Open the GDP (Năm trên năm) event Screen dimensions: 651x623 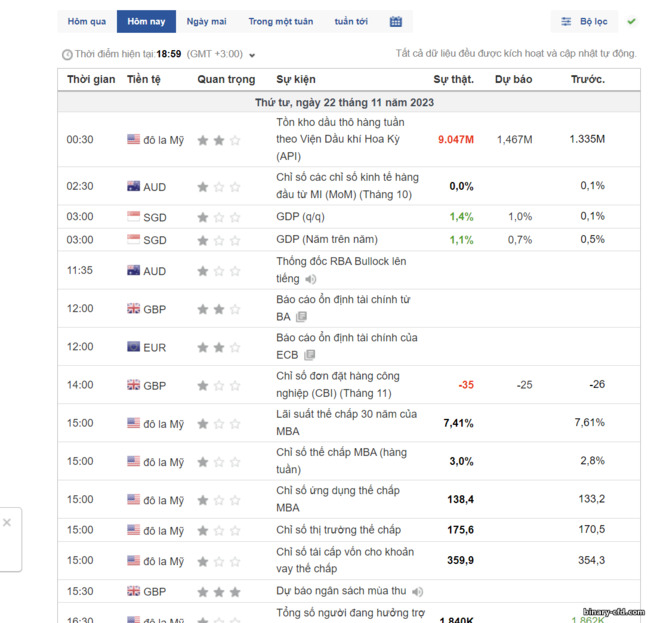tap(327, 239)
